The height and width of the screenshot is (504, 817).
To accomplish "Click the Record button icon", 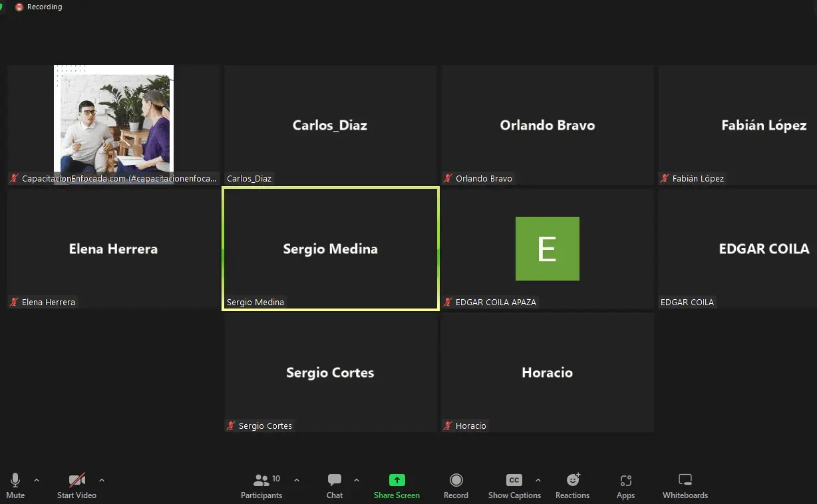I will coord(456,480).
